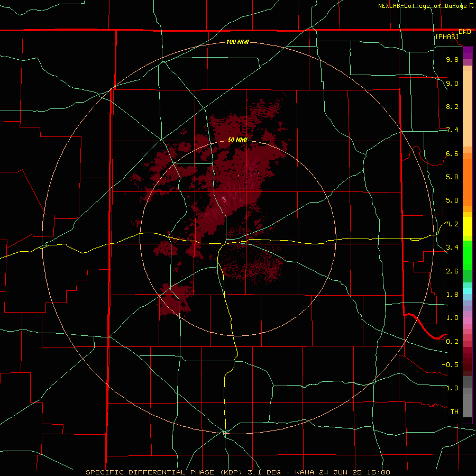Image resolution: width=476 pixels, height=476 pixels.
Task: Click the 1.0 value on the color scale
Action: (x=452, y=318)
